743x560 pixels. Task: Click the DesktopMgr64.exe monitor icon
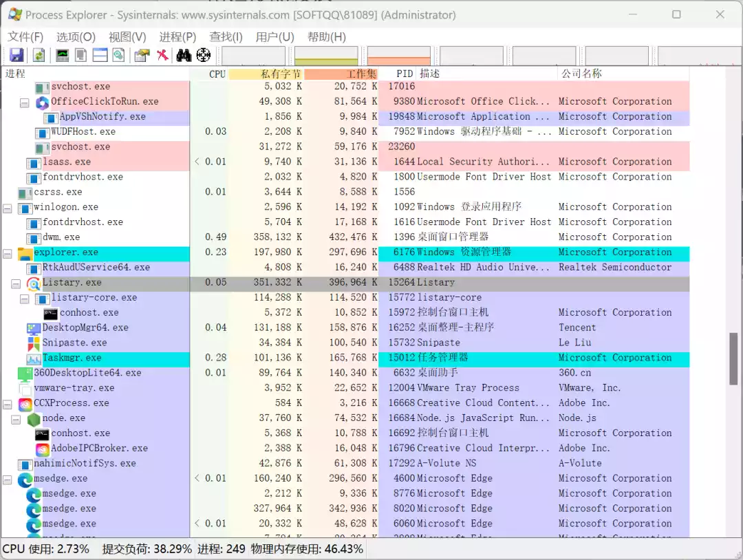tap(34, 329)
